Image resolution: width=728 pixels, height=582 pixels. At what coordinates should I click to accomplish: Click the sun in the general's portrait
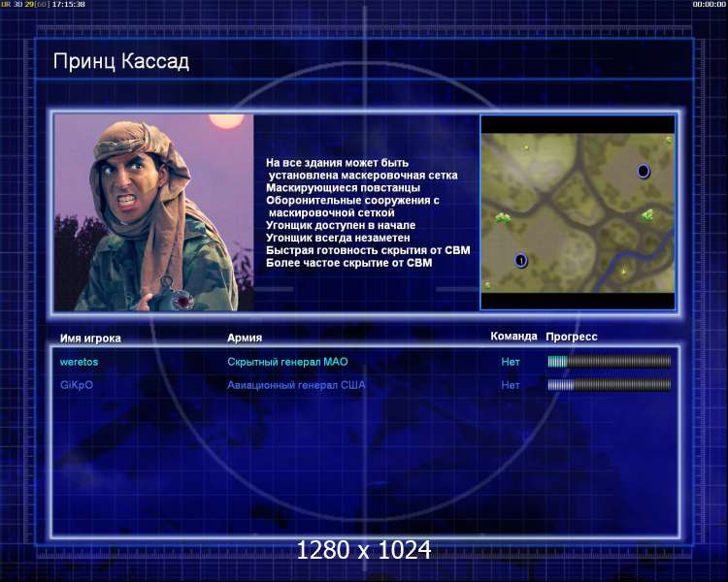pyautogui.click(x=226, y=120)
